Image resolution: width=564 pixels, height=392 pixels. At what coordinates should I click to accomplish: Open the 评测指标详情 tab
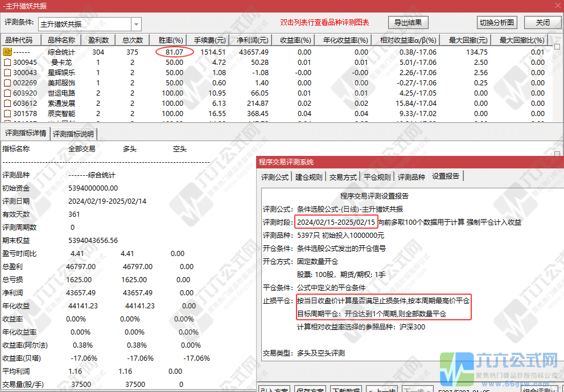[26, 134]
